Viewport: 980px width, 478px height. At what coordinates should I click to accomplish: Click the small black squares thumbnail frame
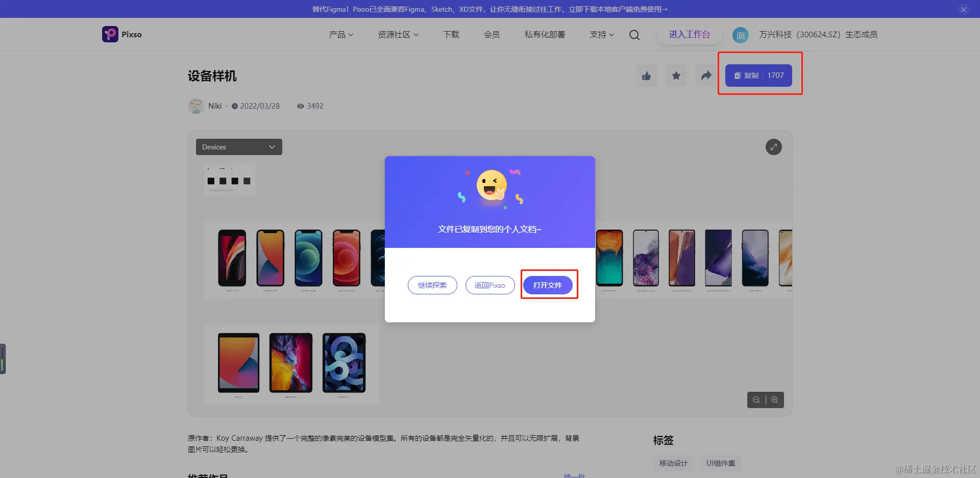coord(230,180)
